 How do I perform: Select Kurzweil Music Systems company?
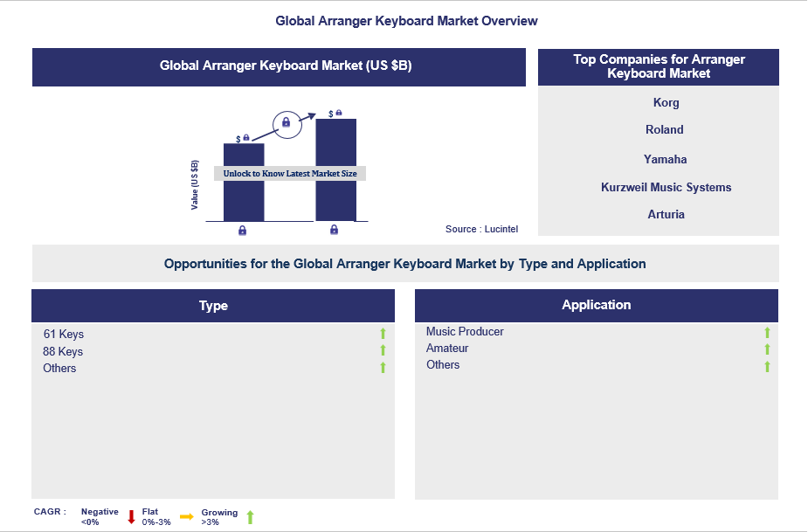pyautogui.click(x=666, y=187)
